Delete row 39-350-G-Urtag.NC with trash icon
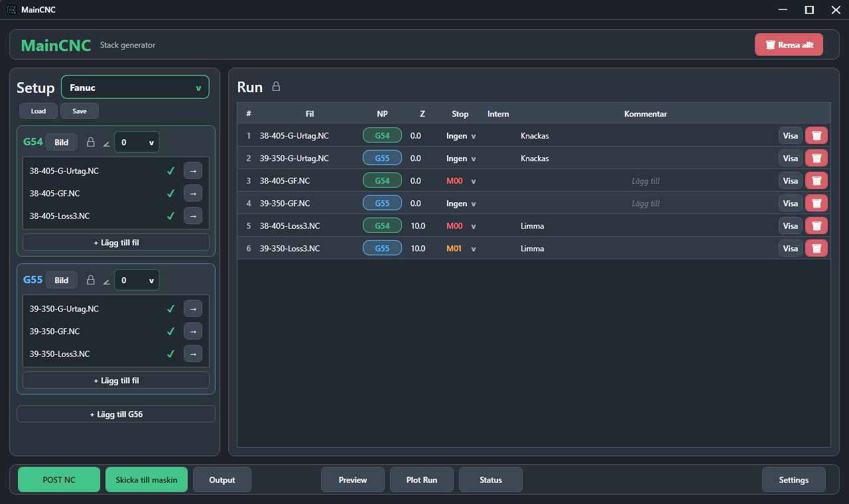 [x=816, y=158]
